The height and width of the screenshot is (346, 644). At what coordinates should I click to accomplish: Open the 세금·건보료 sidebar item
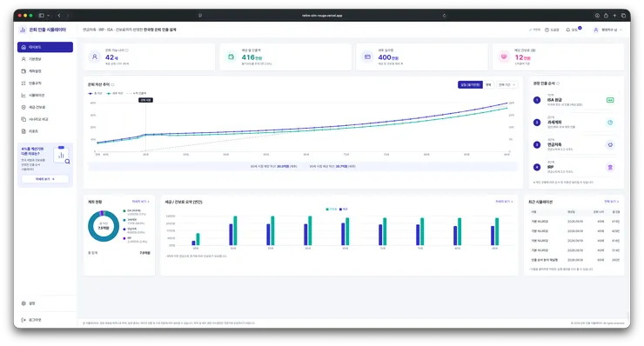45,107
